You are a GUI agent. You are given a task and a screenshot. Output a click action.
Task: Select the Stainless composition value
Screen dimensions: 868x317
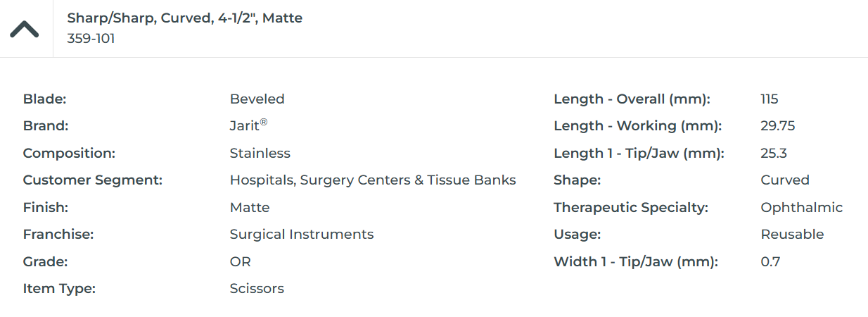260,154
